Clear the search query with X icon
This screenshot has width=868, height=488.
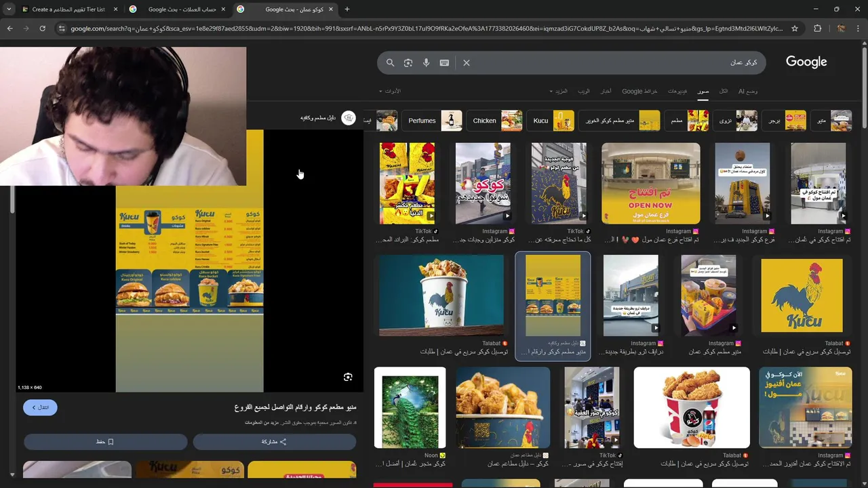pyautogui.click(x=467, y=62)
